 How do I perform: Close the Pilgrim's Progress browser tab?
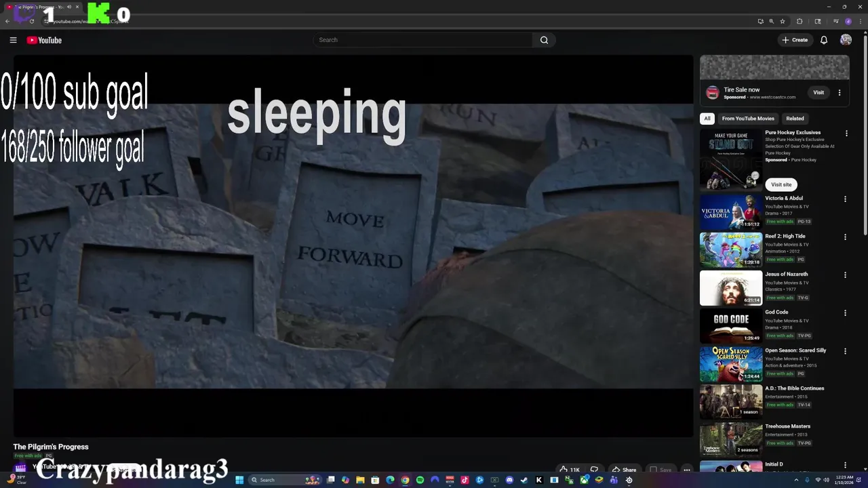click(77, 7)
